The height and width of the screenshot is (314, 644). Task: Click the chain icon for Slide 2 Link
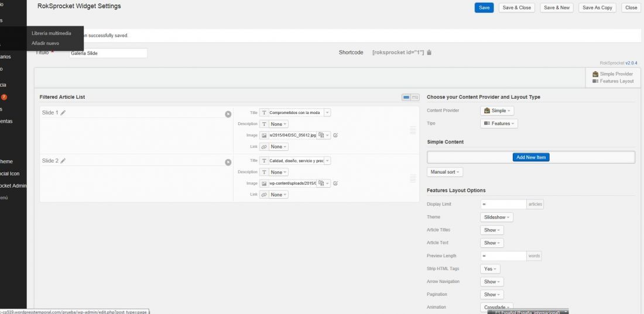pyautogui.click(x=264, y=195)
